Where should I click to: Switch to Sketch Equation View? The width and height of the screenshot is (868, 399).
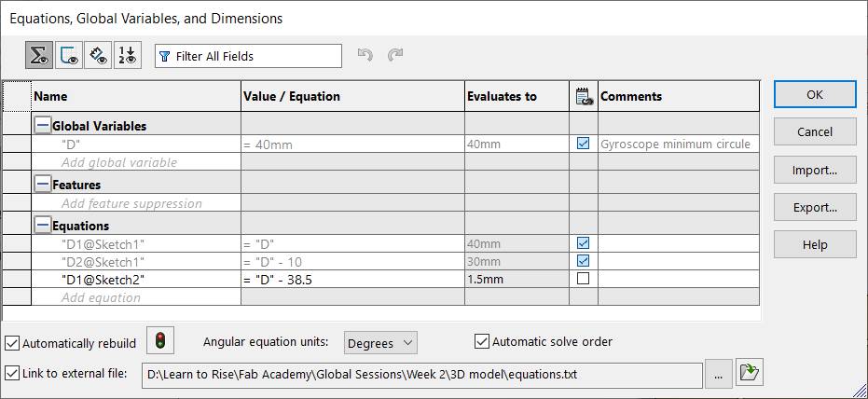click(68, 56)
